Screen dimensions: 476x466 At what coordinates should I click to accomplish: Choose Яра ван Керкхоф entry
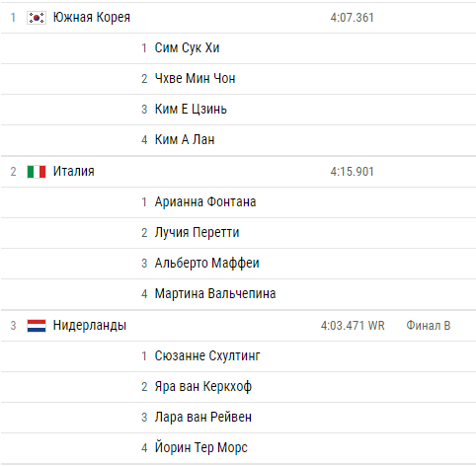[x=203, y=387]
